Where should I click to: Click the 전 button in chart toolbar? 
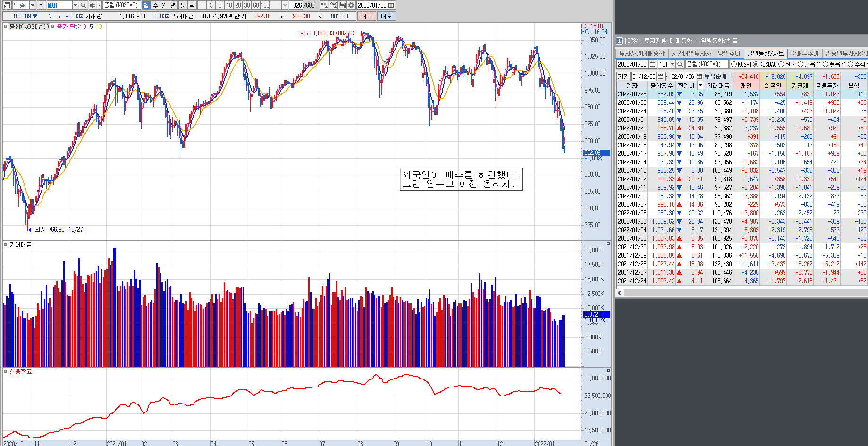tap(41, 5)
